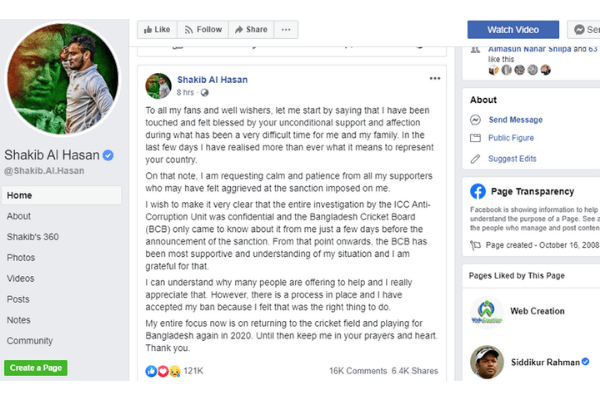View the 16K Comments link
The width and height of the screenshot is (600, 400).
tap(358, 370)
